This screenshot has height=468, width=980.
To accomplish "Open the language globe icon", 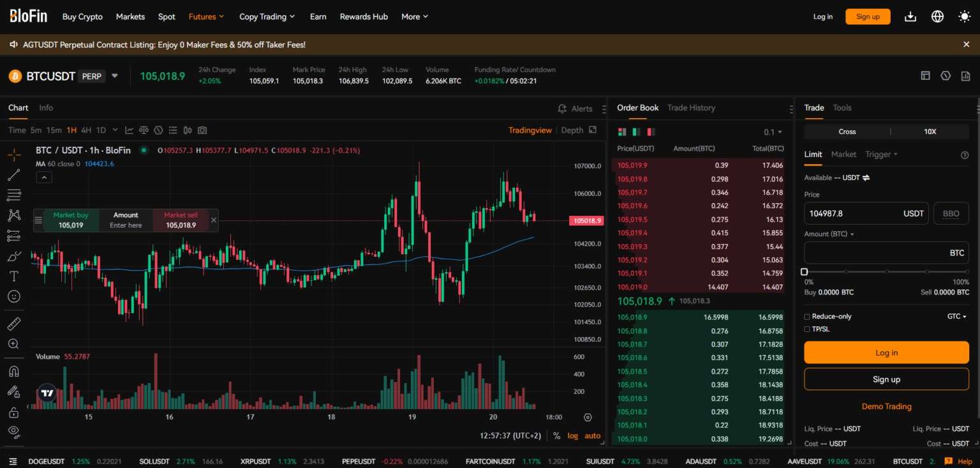I will (937, 17).
